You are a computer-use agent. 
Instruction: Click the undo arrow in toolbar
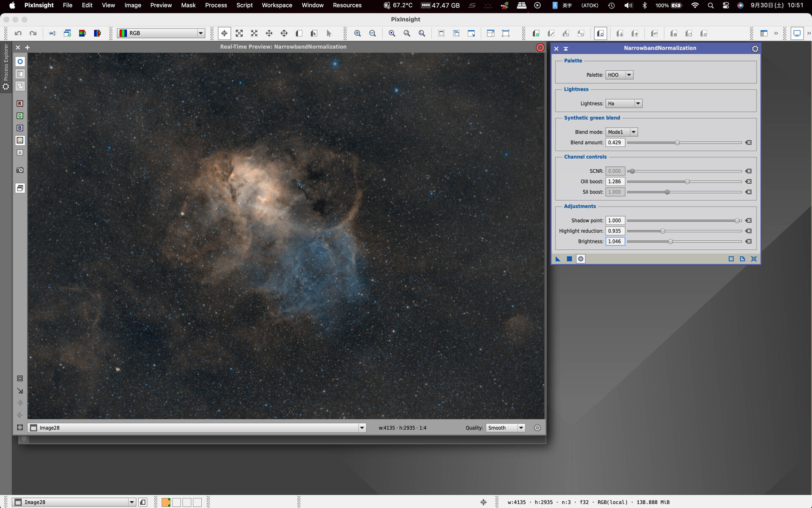[18, 33]
